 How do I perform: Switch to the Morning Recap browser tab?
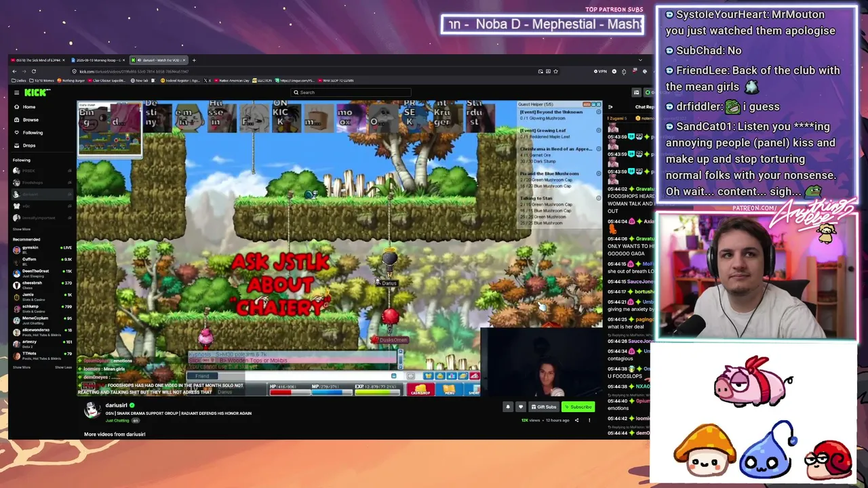(x=98, y=60)
